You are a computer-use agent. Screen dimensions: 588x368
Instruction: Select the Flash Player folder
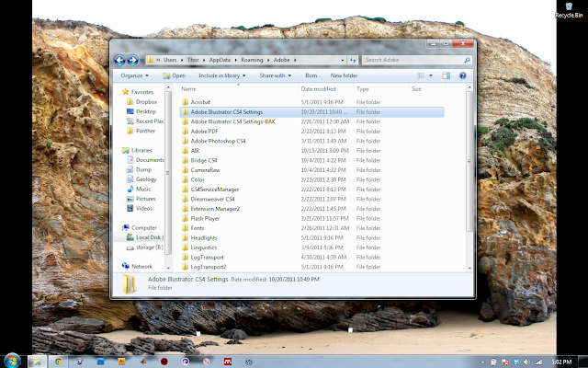(x=205, y=219)
